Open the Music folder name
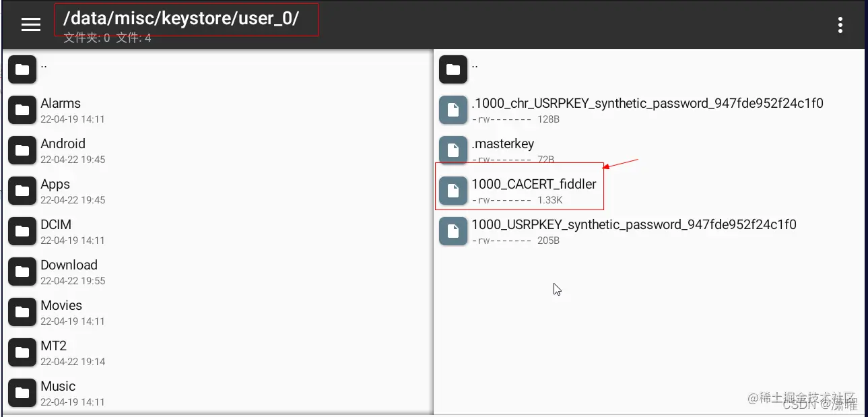Screen dimensions: 868x417 pyautogui.click(x=58, y=386)
